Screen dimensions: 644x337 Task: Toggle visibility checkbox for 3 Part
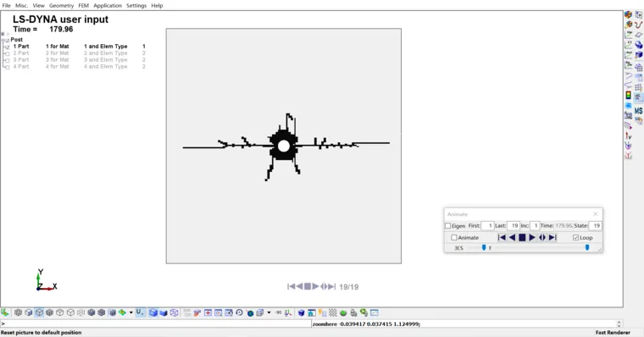point(7,60)
